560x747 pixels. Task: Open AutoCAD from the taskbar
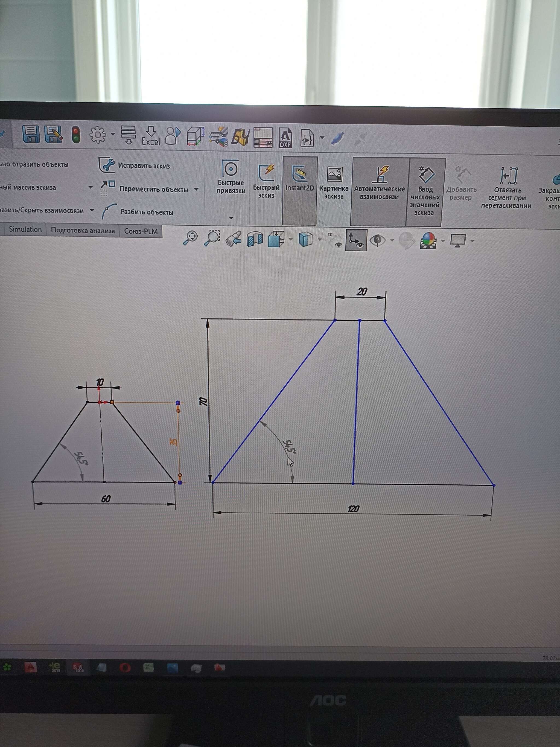coord(31,667)
